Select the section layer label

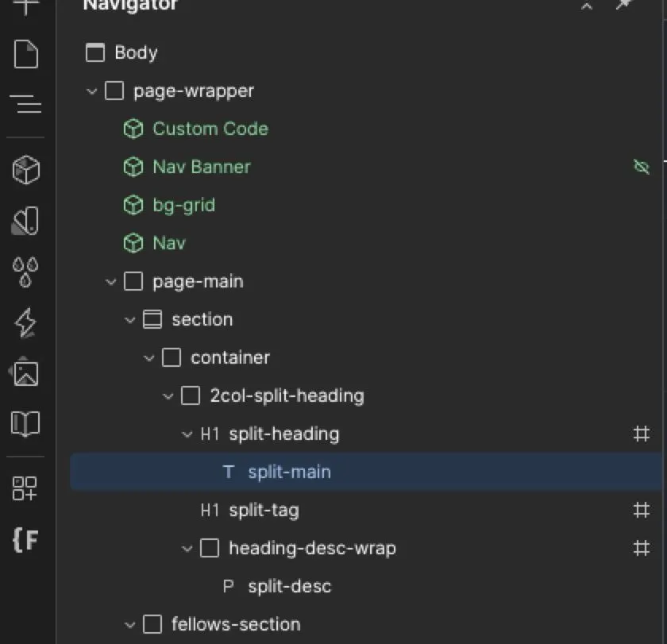pyautogui.click(x=202, y=319)
